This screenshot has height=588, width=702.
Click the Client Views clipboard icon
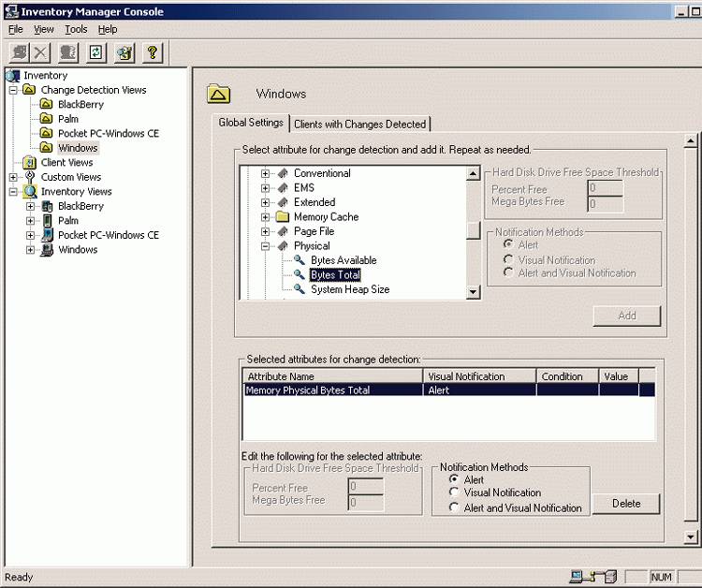29,162
